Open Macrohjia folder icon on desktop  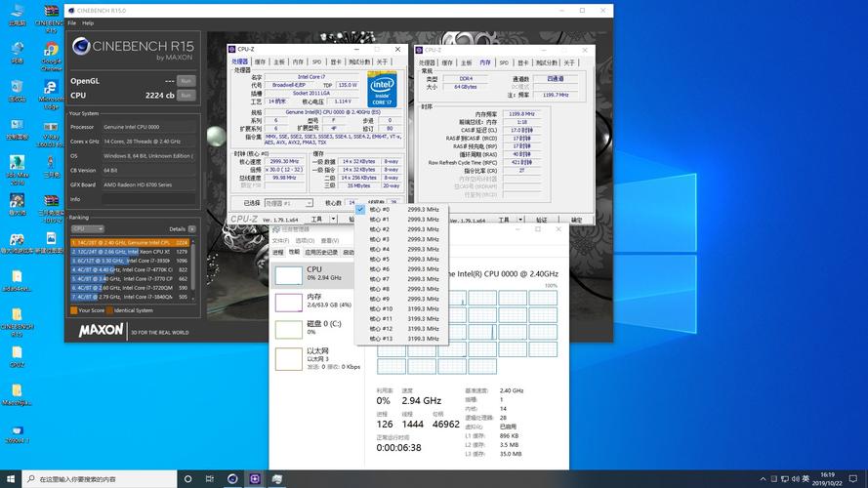click(x=18, y=395)
